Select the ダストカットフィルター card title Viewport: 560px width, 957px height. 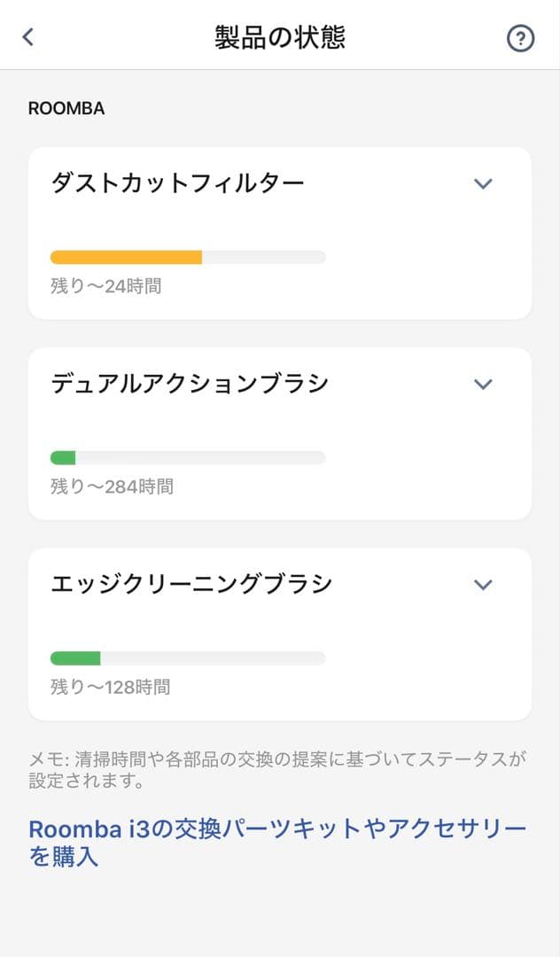(x=177, y=183)
